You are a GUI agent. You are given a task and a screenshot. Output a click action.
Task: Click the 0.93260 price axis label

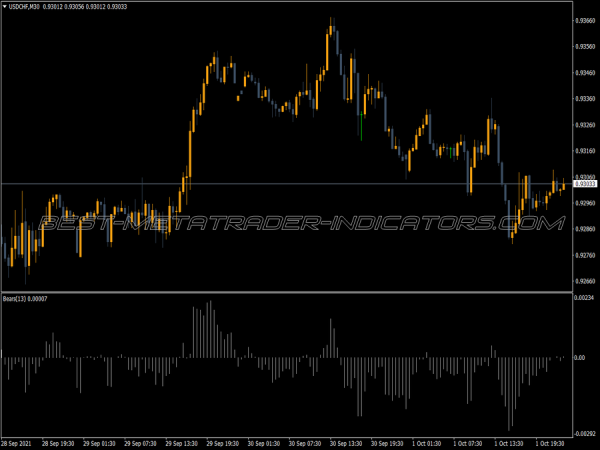585,125
